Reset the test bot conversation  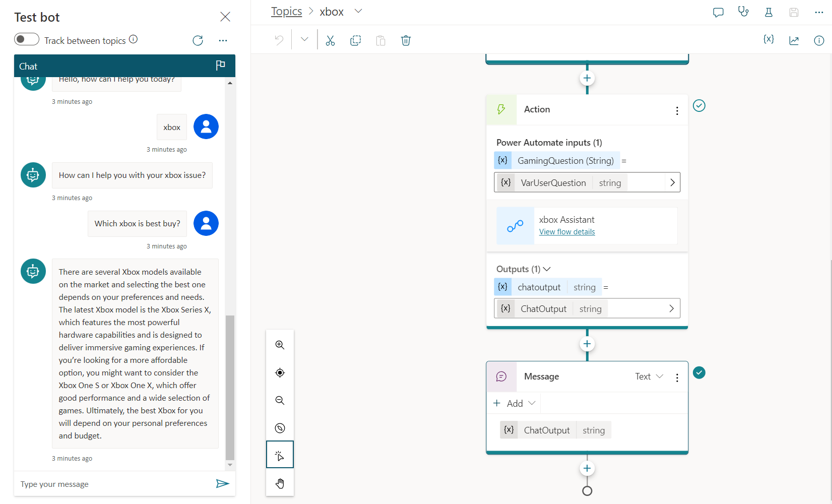198,40
